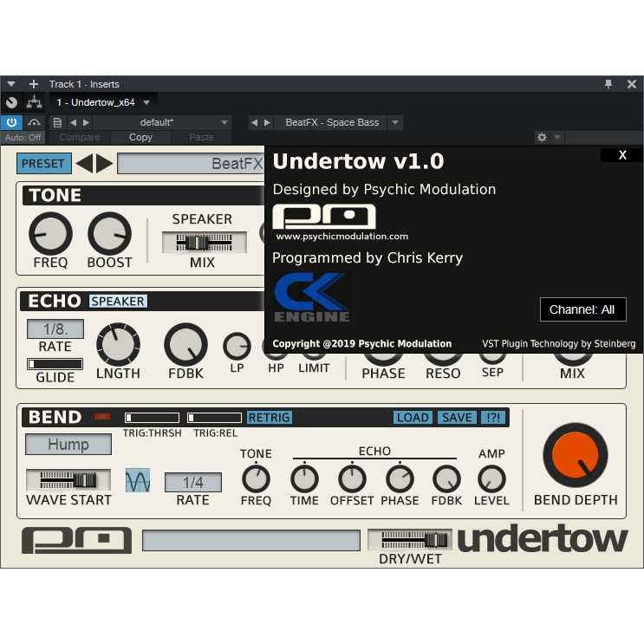Screen dimensions: 644x644
Task: Click the blue PRESET button
Action: (43, 164)
